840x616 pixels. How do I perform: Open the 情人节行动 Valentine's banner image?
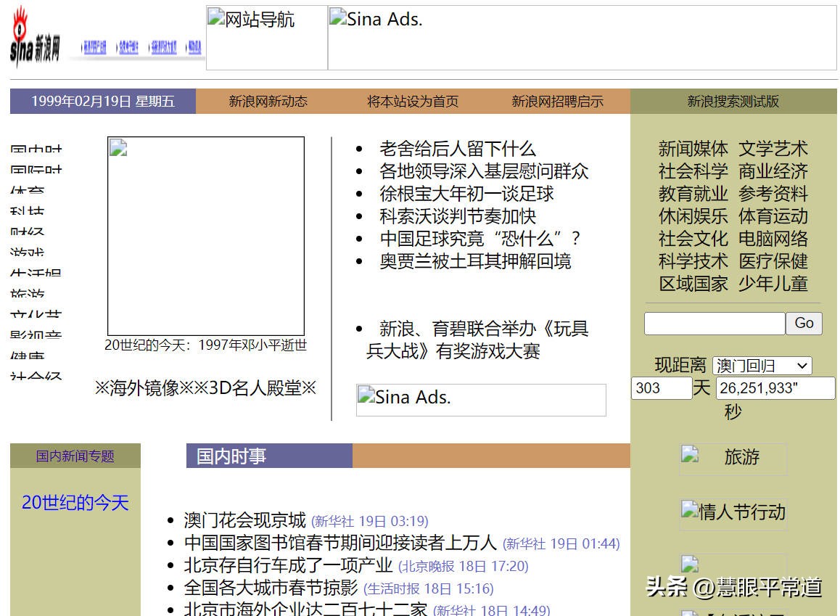[733, 513]
